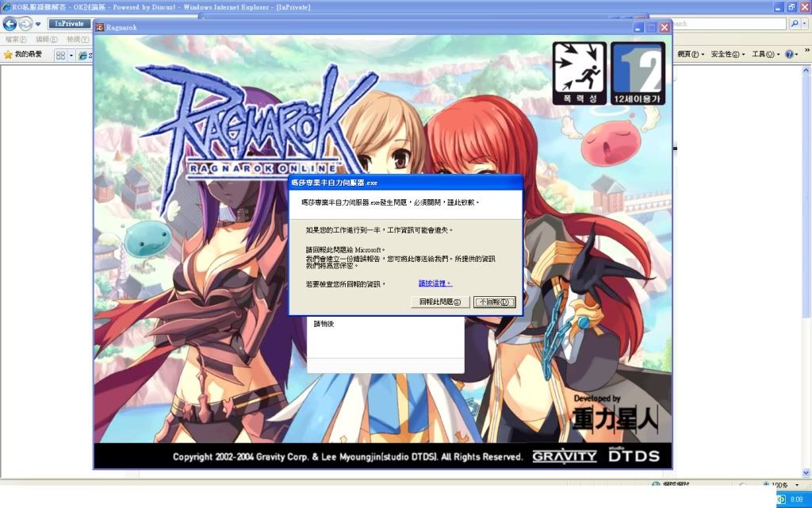Open the 編輯 (Edit) menu in Internet Explorer
The height and width of the screenshot is (508, 812).
coord(47,40)
